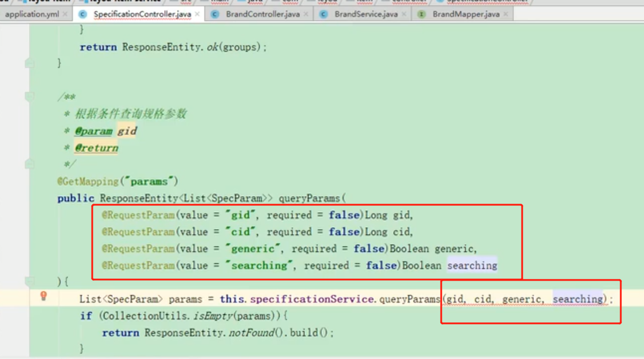This screenshot has height=359, width=644.
Task: Click specificationService field reference
Action: tap(312, 299)
